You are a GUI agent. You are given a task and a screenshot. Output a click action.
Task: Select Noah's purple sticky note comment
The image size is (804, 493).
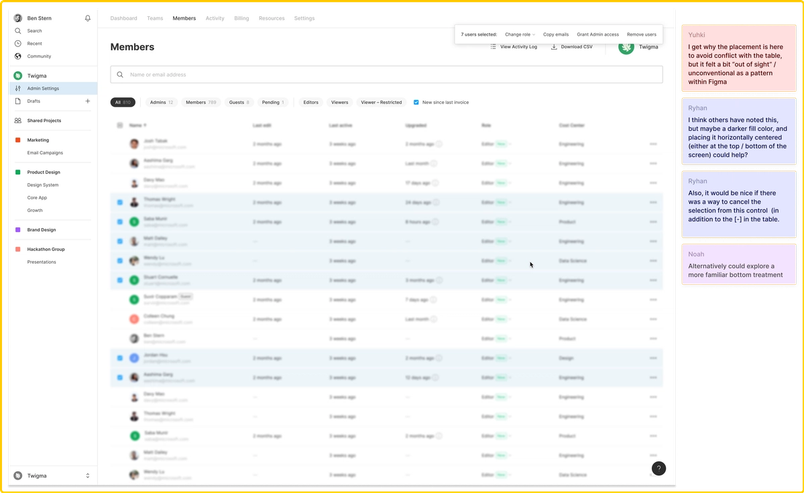pyautogui.click(x=739, y=264)
